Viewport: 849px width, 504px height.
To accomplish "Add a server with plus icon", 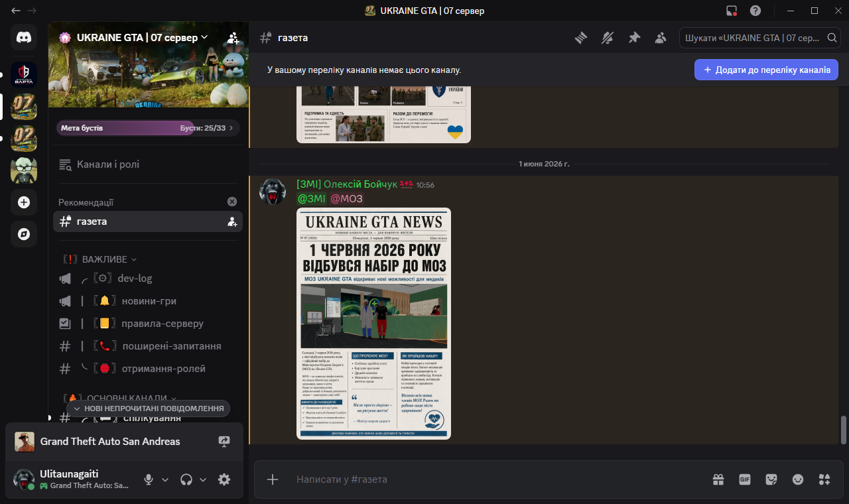I will 24,202.
